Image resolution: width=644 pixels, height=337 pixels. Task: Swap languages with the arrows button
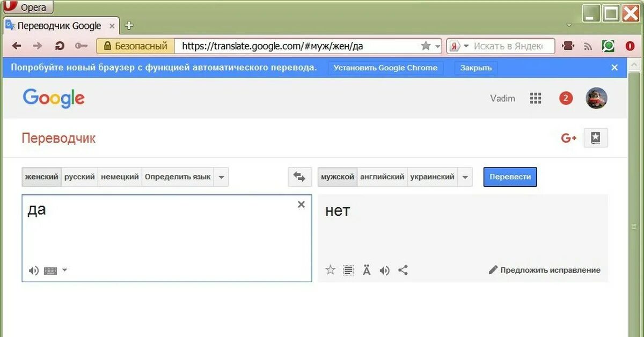(299, 177)
